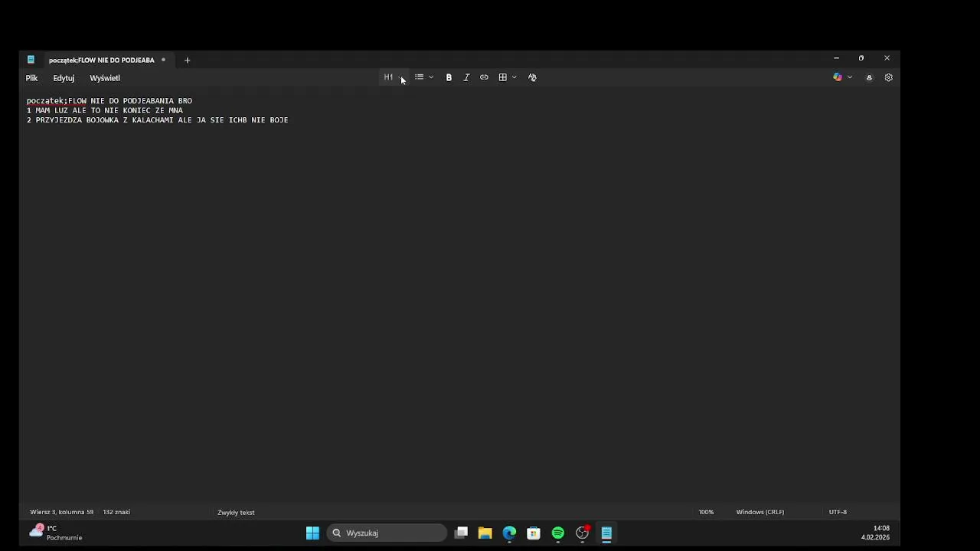The width and height of the screenshot is (980, 551).
Task: Insert a hyperlink with the link icon
Action: tap(484, 77)
